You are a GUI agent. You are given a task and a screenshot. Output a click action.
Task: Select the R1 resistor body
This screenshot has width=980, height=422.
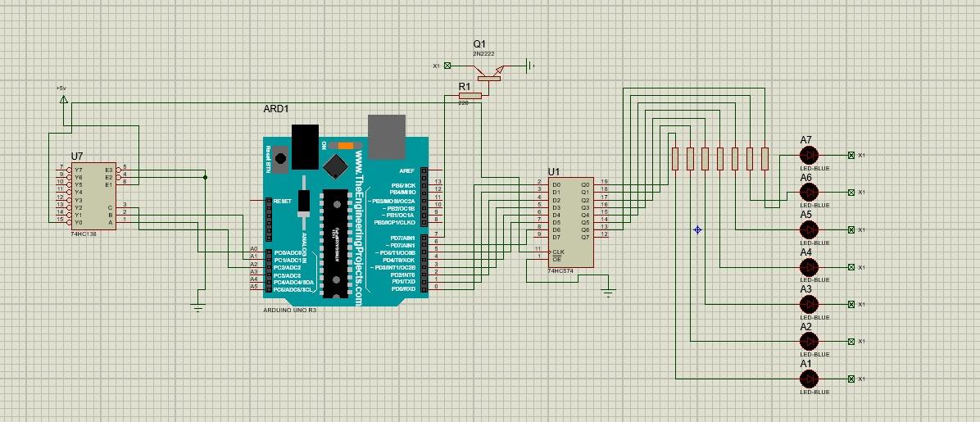click(x=470, y=96)
